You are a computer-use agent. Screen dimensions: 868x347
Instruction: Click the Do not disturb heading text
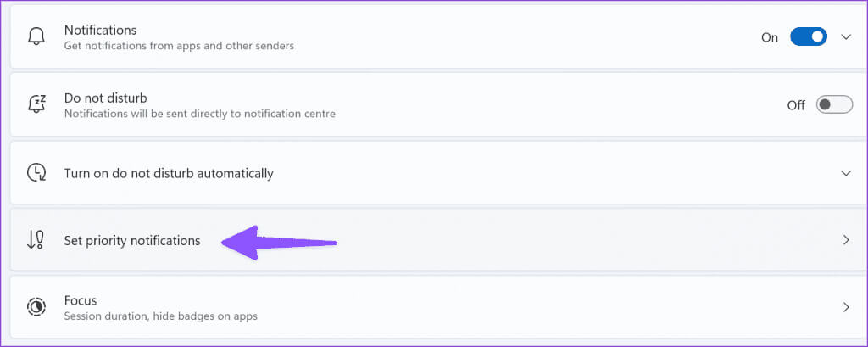tap(106, 98)
